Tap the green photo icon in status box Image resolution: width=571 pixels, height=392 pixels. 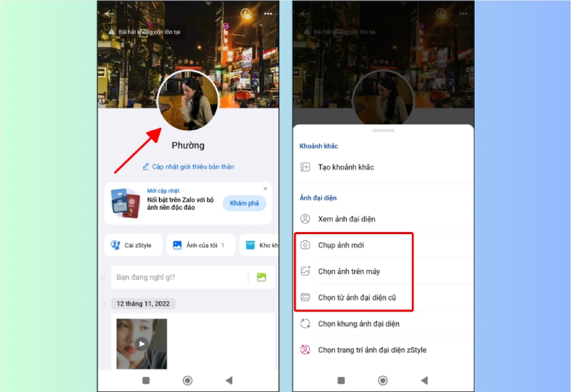pos(262,277)
